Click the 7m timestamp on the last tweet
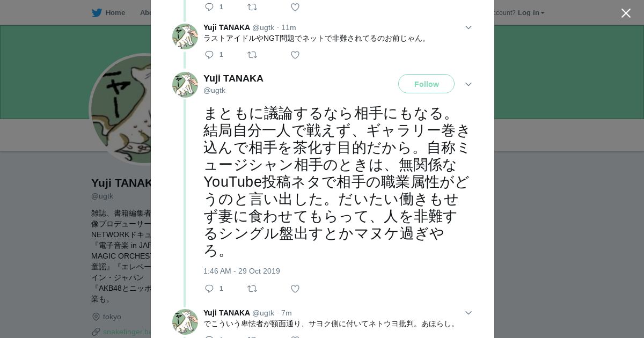Viewport: 644px width, 338px height. pyautogui.click(x=287, y=313)
